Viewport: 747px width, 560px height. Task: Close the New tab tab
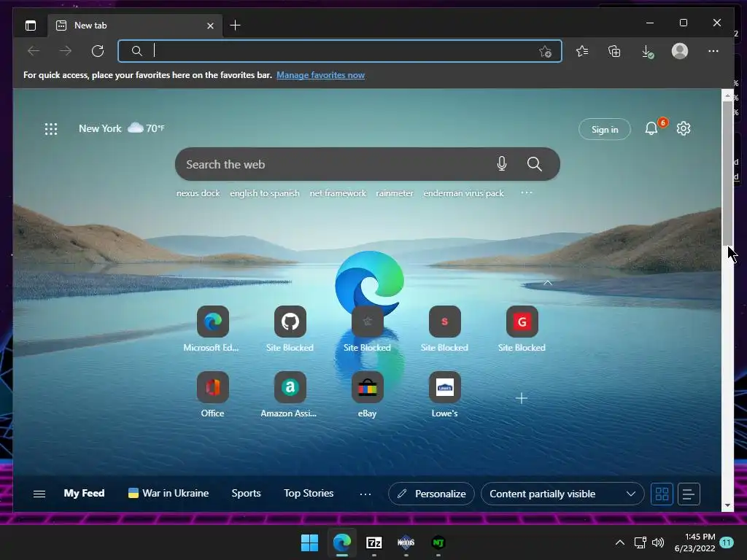210,26
